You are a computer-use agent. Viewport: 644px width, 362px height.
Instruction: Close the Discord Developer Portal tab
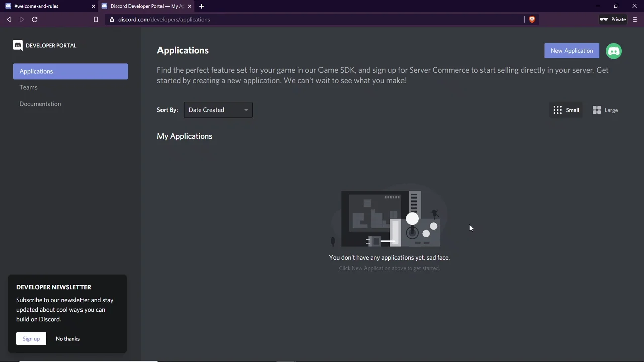point(189,6)
